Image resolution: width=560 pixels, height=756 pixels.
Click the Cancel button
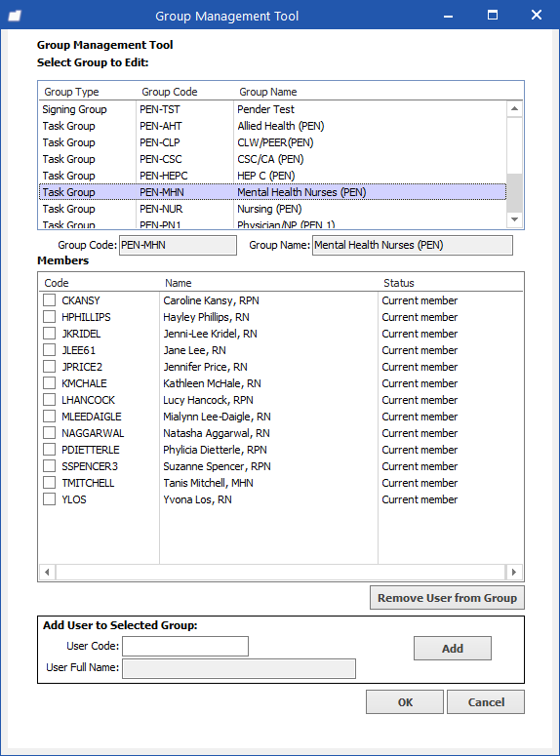click(x=486, y=702)
